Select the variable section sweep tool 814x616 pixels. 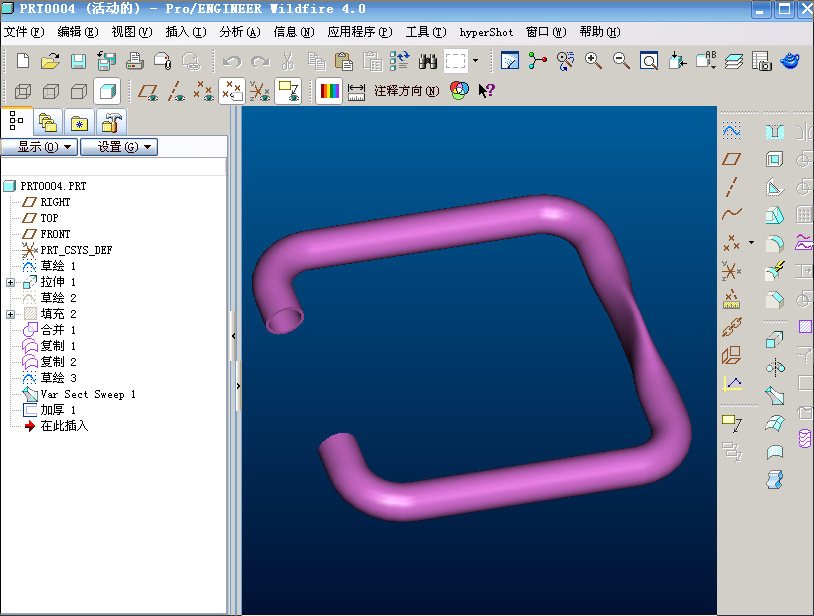pyautogui.click(x=775, y=396)
